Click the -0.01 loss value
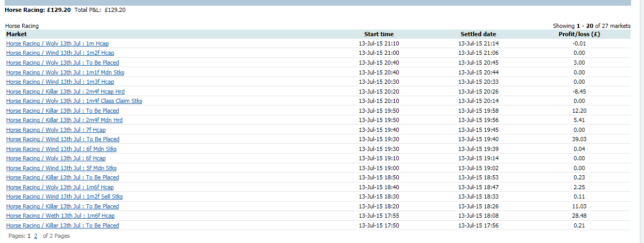 579,43
